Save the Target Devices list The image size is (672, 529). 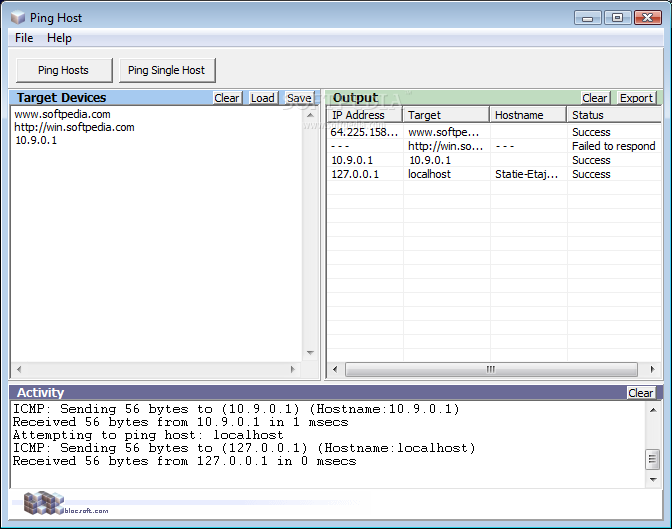click(299, 98)
